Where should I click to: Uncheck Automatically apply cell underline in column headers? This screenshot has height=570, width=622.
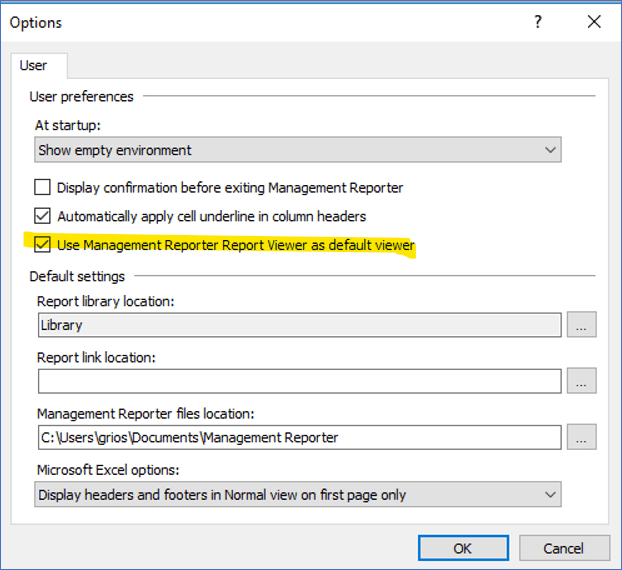(x=43, y=215)
